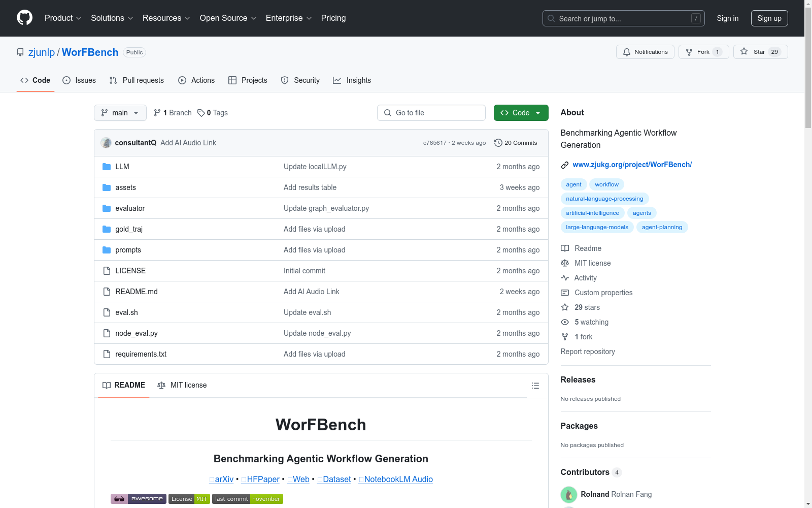Click the eval.sh file icon
This screenshot has width=812, height=508.
tap(107, 312)
